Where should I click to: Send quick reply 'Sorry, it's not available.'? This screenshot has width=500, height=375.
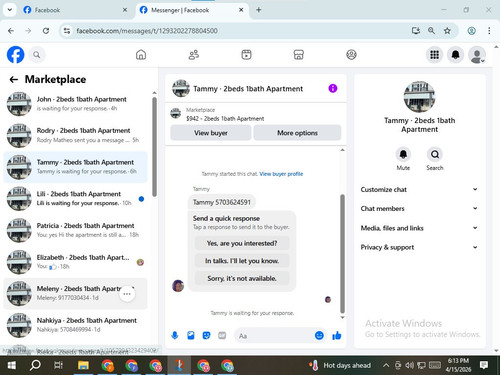242,278
